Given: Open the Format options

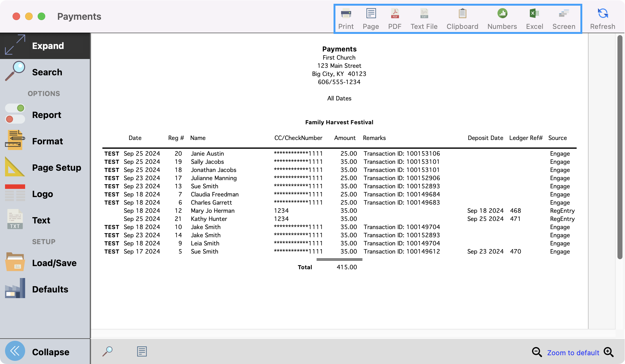Looking at the screenshot, I should click(x=45, y=141).
